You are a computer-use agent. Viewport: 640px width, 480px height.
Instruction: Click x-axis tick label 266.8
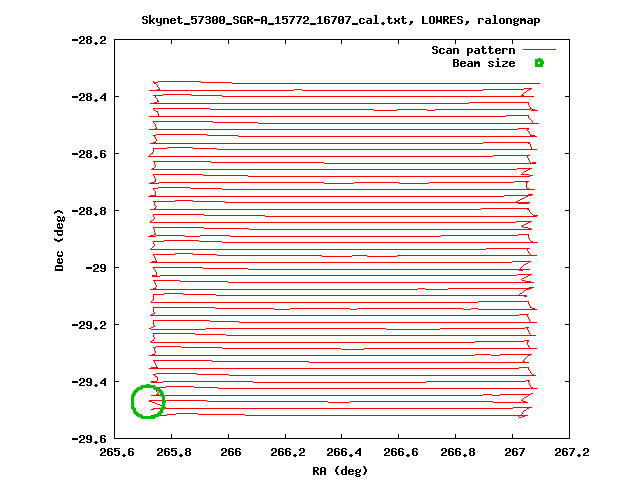(x=458, y=452)
